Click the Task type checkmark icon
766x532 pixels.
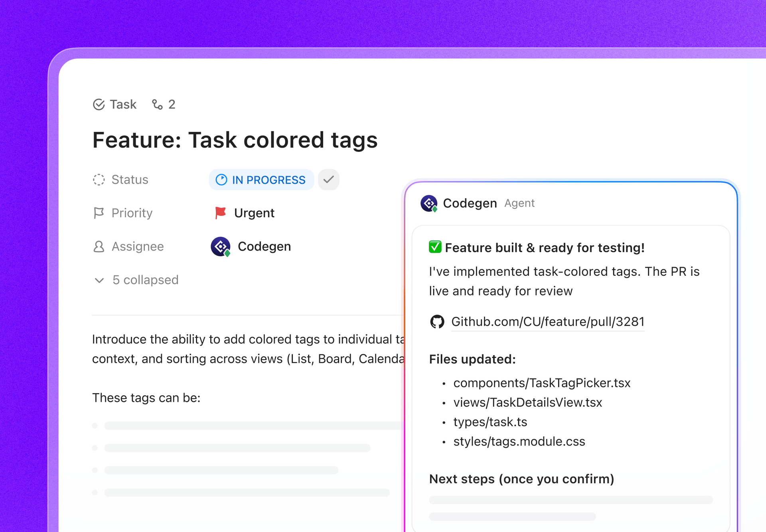click(x=99, y=104)
